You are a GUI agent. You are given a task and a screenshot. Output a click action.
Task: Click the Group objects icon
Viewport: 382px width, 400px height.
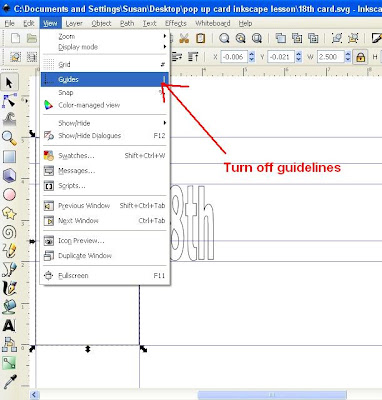tap(337, 38)
